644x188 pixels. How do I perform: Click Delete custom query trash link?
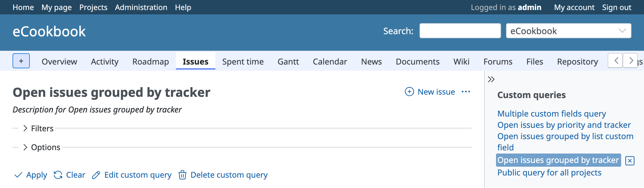tap(223, 175)
